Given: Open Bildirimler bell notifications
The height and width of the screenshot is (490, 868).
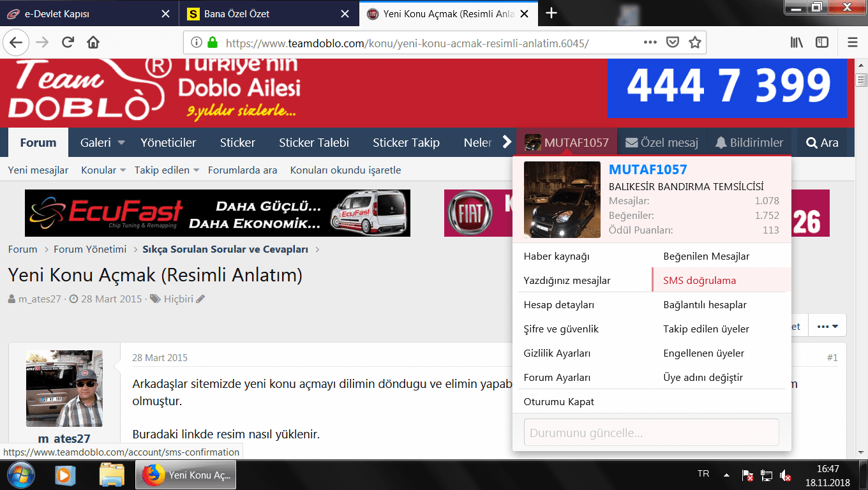Looking at the screenshot, I should pyautogui.click(x=749, y=142).
